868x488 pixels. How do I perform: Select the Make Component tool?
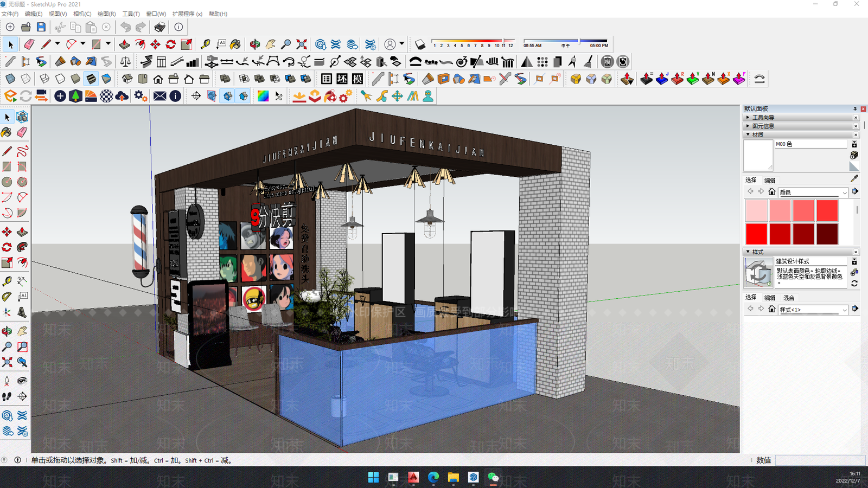(22, 117)
